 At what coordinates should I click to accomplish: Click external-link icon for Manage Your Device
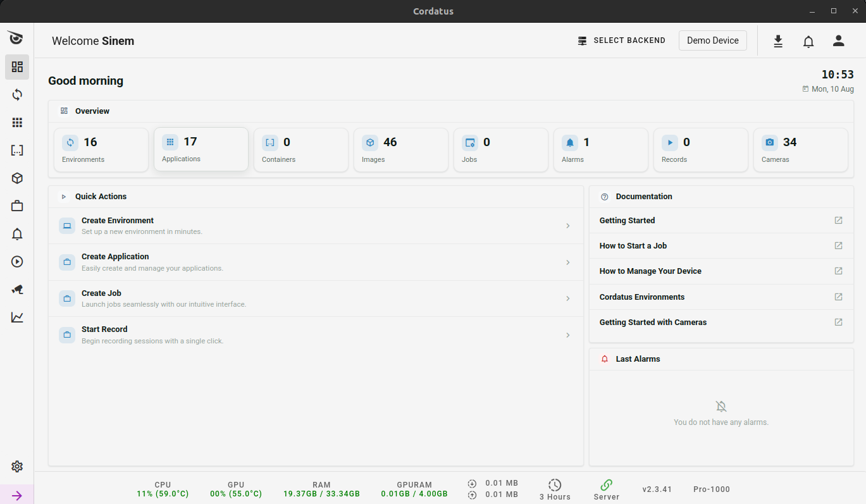(838, 271)
